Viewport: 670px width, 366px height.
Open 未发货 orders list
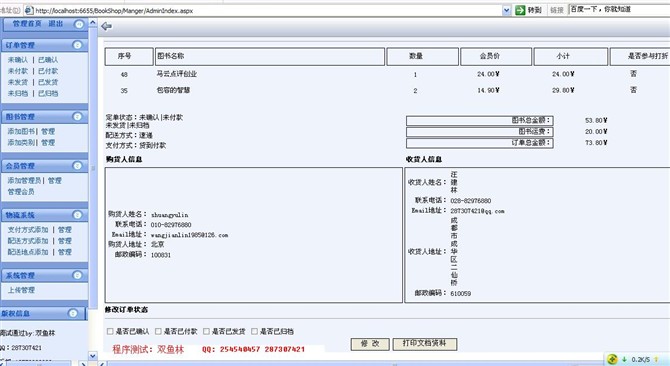click(x=18, y=82)
